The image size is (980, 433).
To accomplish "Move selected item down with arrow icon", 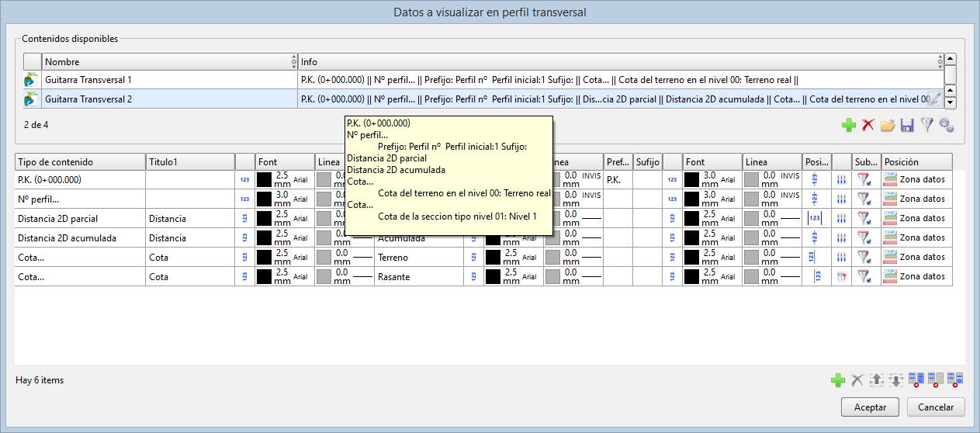I will coord(896,380).
